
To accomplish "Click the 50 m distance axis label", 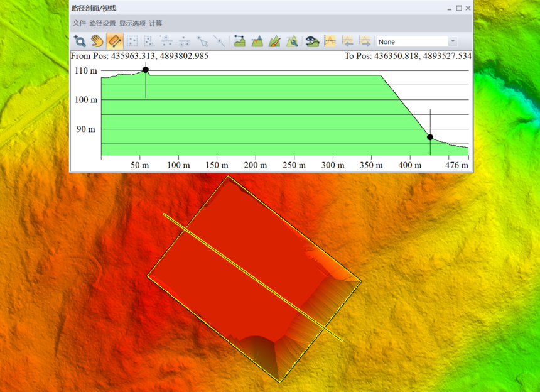I will [x=140, y=165].
